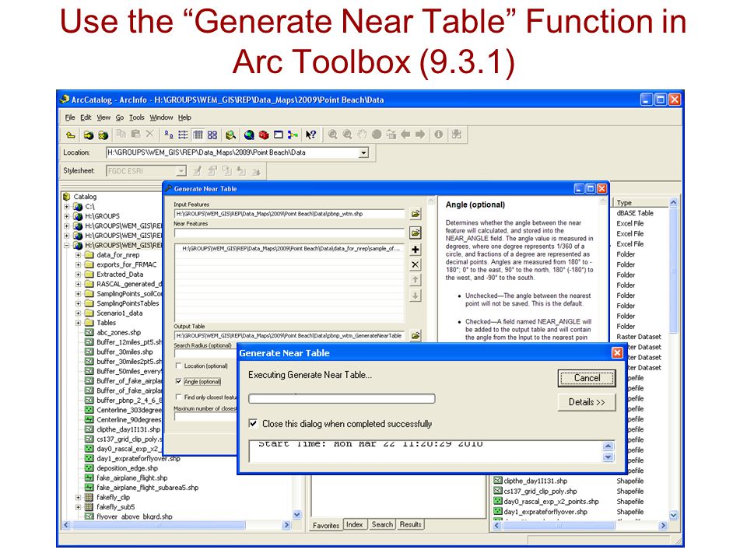Uncheck the Angle (optional) checkbox
The width and height of the screenshot is (747, 560).
click(x=179, y=381)
